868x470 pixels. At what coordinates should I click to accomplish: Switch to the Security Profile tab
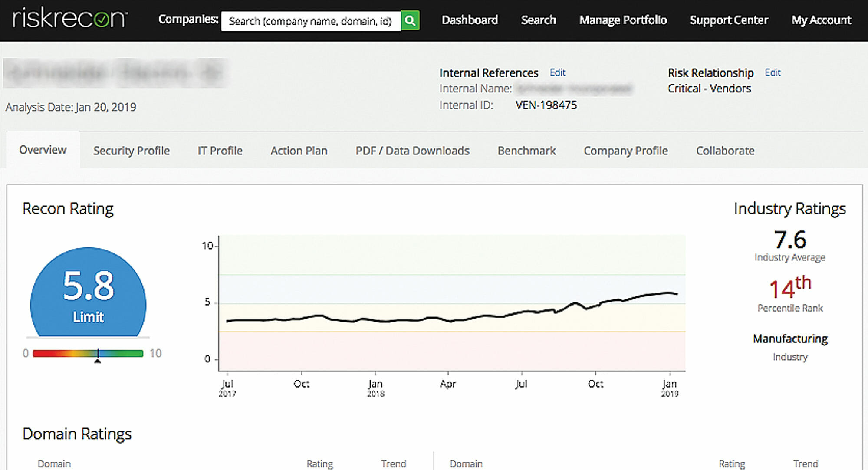tap(132, 151)
